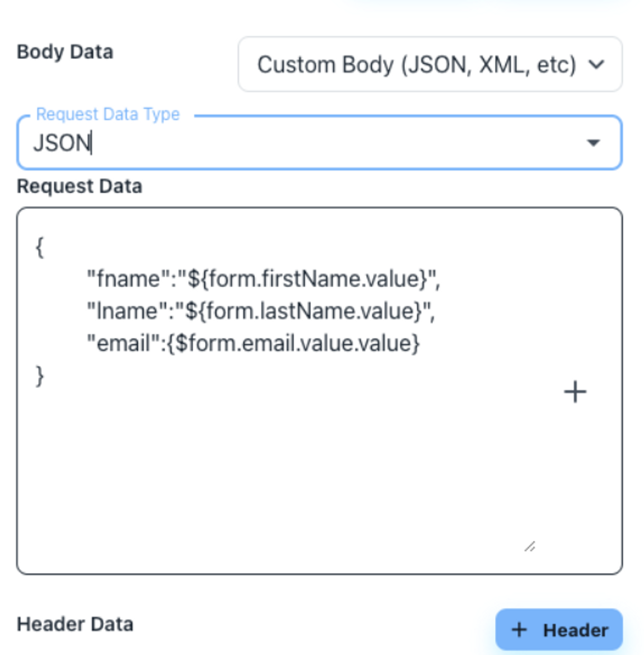The height and width of the screenshot is (655, 644).
Task: Place cursor on the "email" line
Action: [253, 343]
